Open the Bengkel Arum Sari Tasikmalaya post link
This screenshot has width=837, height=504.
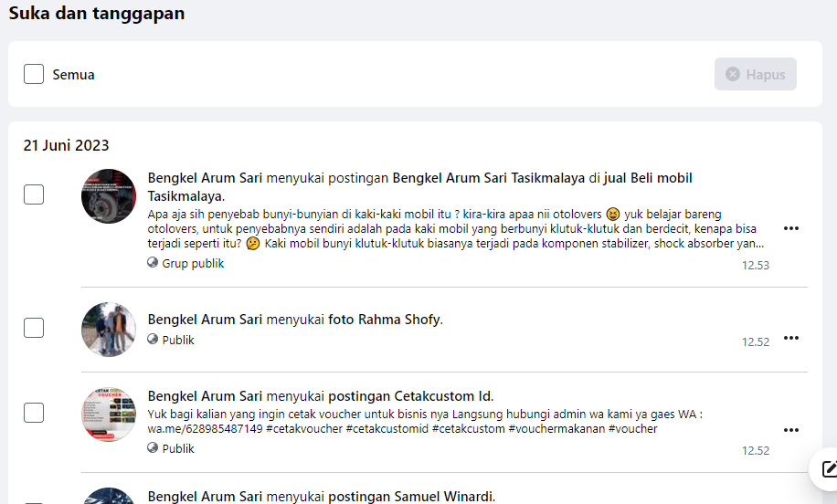[489, 178]
